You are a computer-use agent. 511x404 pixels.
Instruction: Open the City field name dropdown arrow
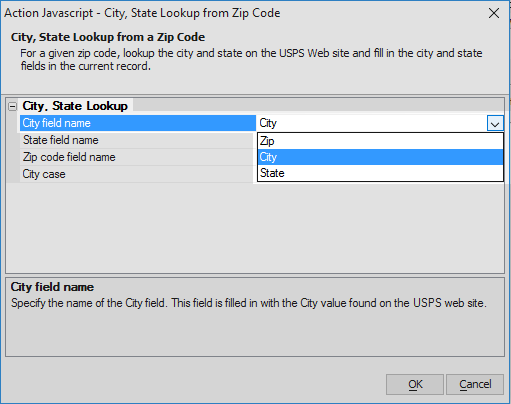pos(495,123)
